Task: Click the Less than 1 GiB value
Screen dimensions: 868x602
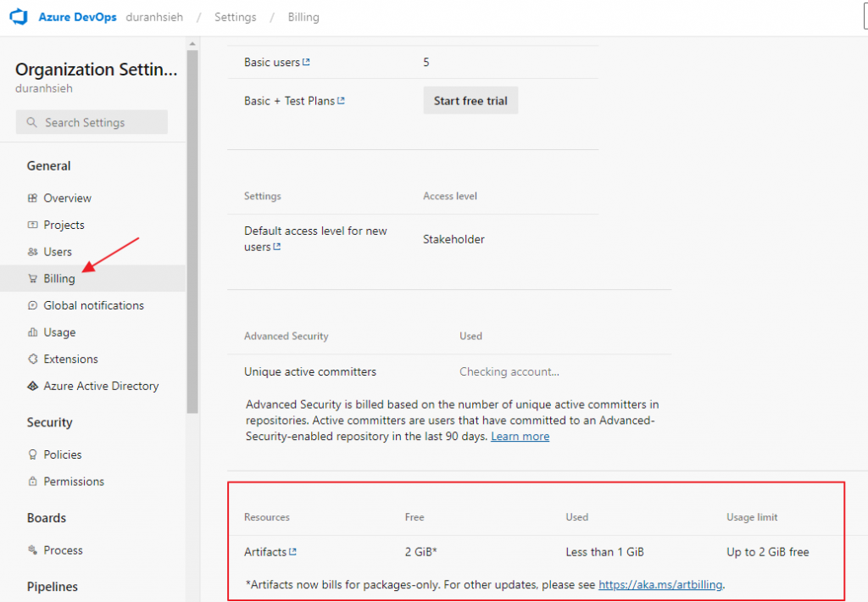Action: click(x=604, y=552)
